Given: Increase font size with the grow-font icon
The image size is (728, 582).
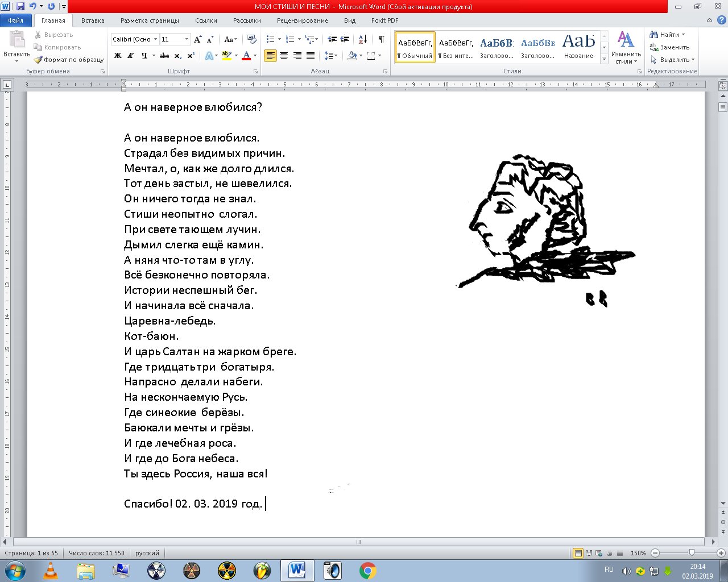Looking at the screenshot, I should click(x=198, y=39).
